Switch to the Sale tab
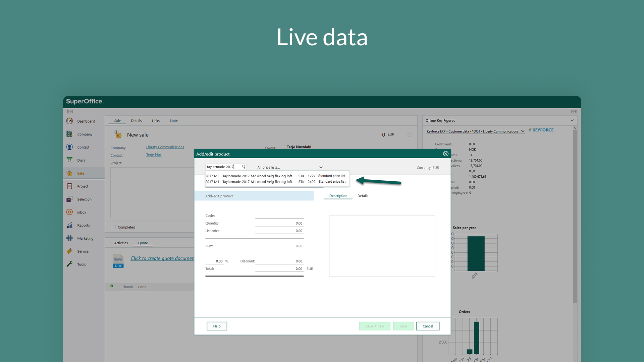 click(x=117, y=121)
